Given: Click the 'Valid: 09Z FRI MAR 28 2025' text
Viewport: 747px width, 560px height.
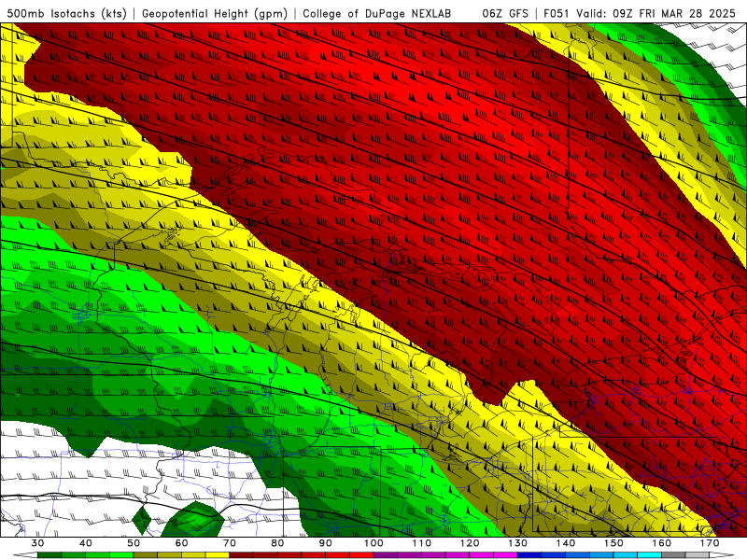Looking at the screenshot, I should coord(656,14).
